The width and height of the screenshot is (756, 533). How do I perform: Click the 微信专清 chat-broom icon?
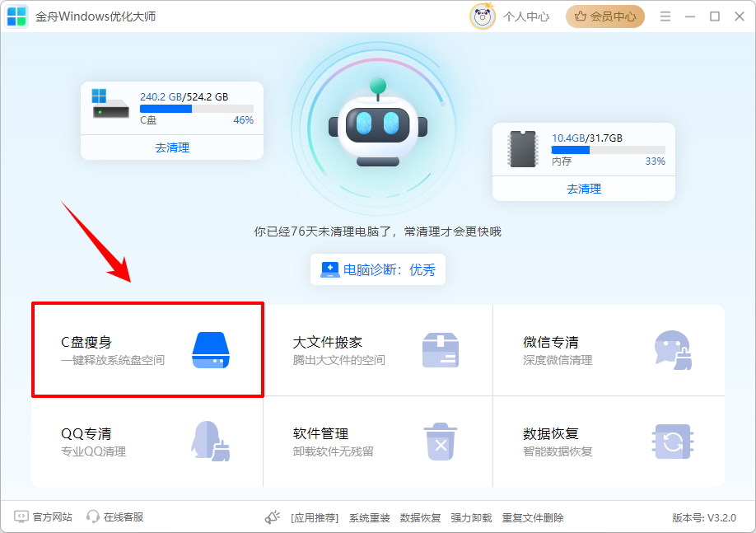pyautogui.click(x=673, y=350)
